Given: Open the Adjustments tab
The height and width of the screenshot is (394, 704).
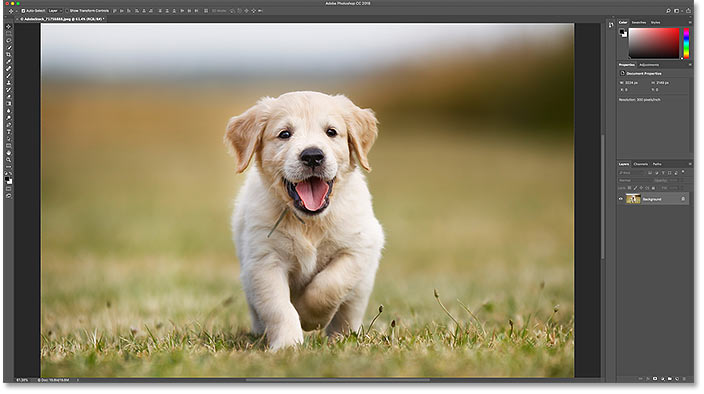Looking at the screenshot, I should pos(649,65).
